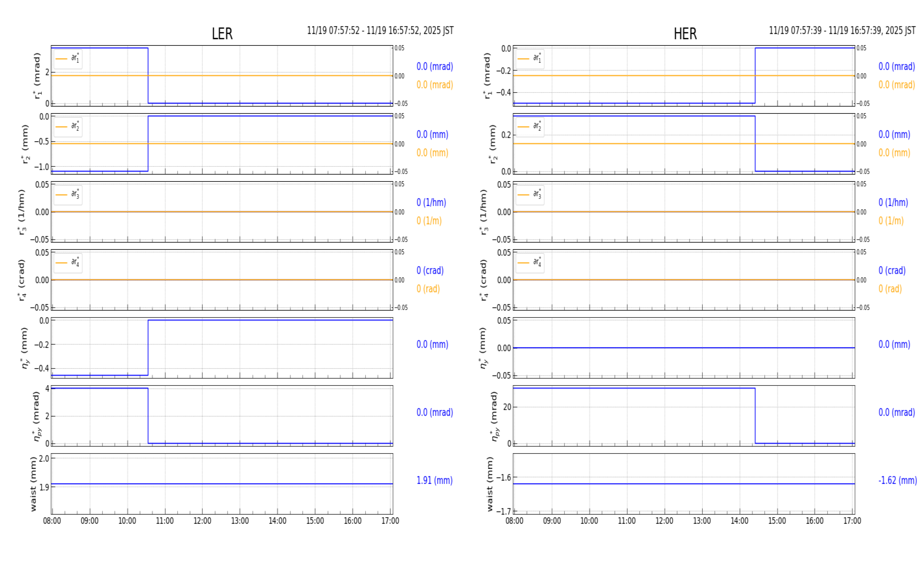The height and width of the screenshot is (565, 924).
Task: Select the HER panel title
Action: 684,35
